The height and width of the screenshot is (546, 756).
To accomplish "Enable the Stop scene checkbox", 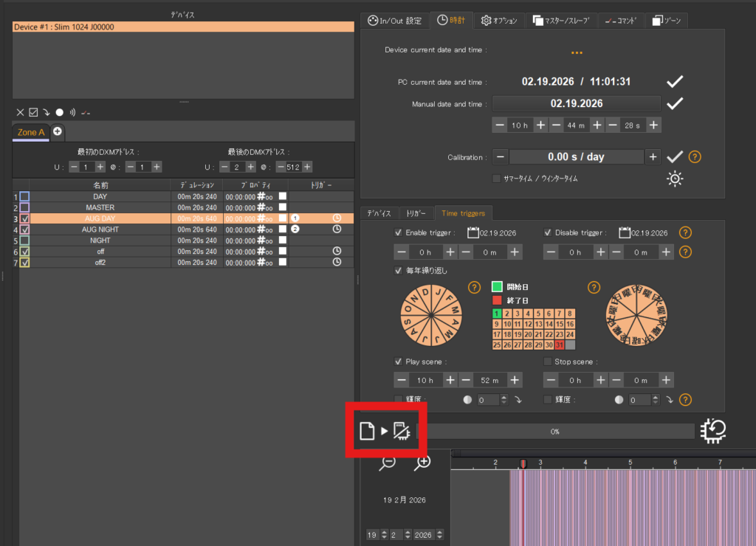I will [x=547, y=362].
